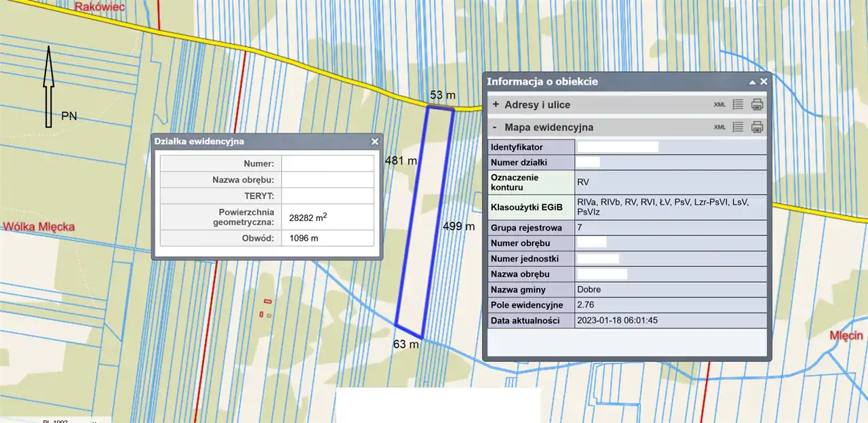Export Mapa ewidencyjna as XML
The image size is (868, 423).
[719, 127]
